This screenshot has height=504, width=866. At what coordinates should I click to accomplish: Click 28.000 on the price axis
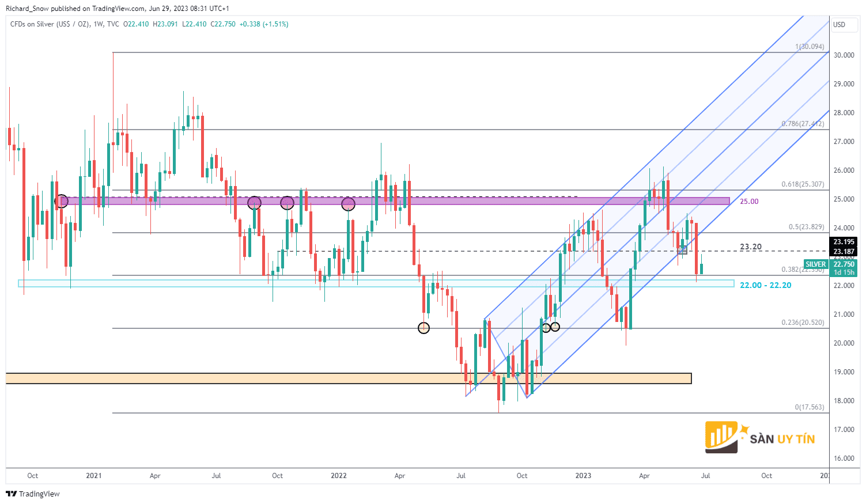point(844,113)
